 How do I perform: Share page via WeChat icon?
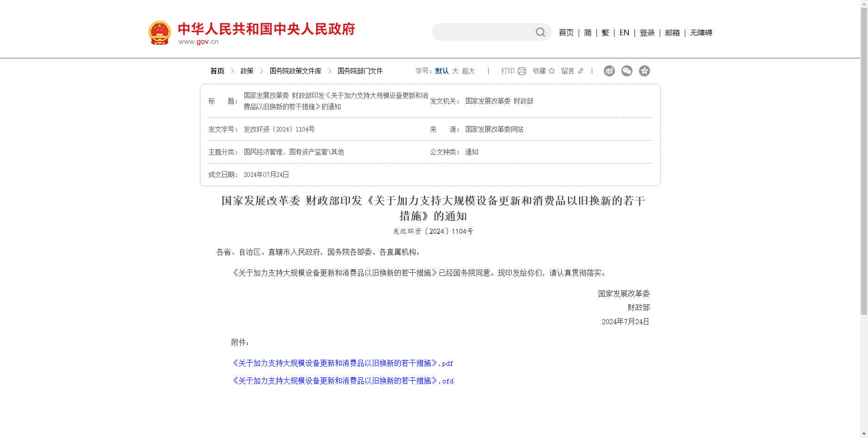pyautogui.click(x=627, y=71)
